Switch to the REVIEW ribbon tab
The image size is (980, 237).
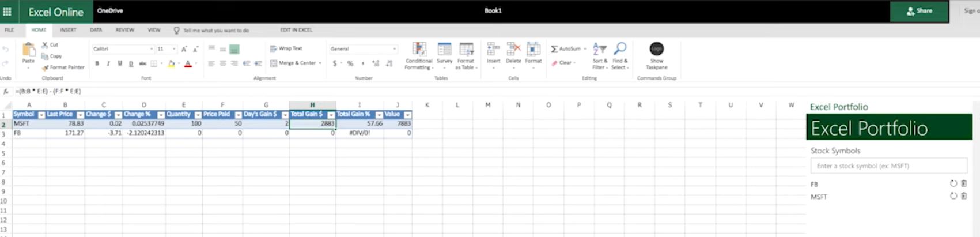(124, 30)
